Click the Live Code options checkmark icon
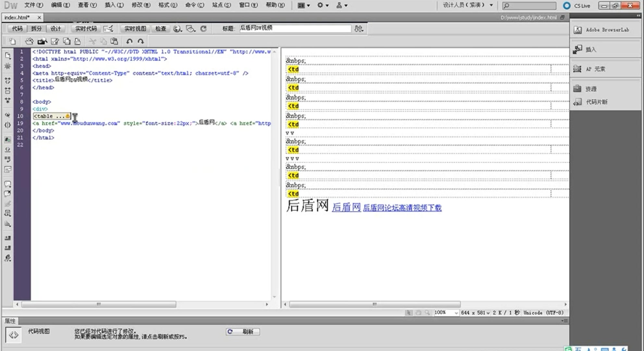 point(108,29)
